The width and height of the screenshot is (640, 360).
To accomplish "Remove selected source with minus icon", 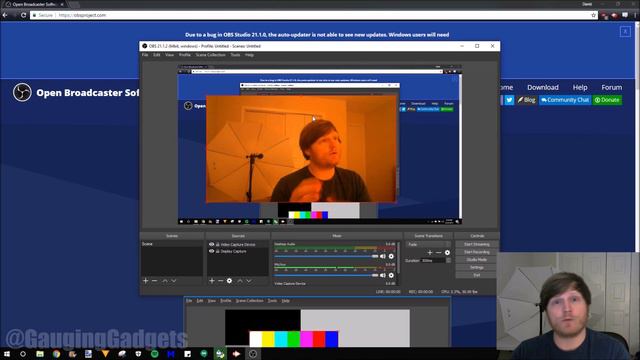I will tap(220, 281).
